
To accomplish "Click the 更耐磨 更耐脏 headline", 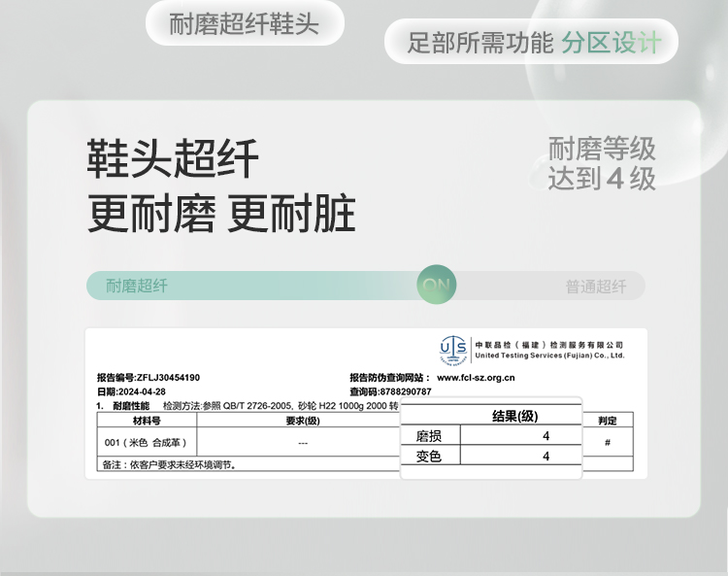I will [x=221, y=214].
